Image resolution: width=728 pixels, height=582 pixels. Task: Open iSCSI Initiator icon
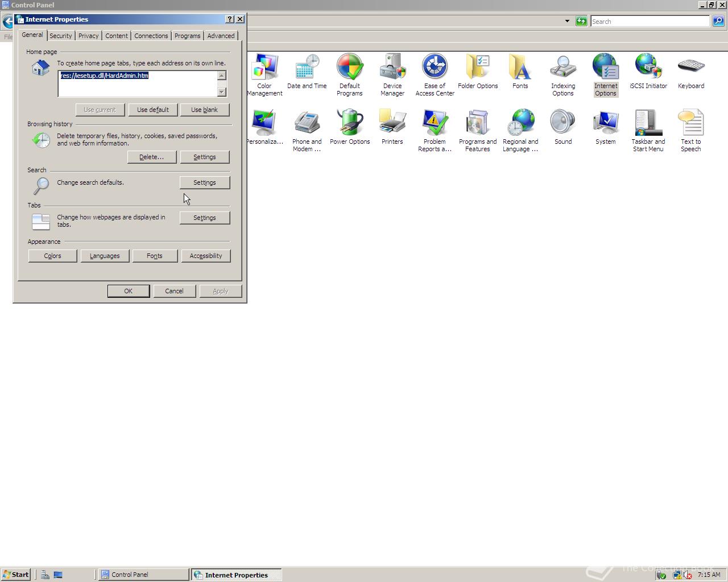pyautogui.click(x=648, y=72)
